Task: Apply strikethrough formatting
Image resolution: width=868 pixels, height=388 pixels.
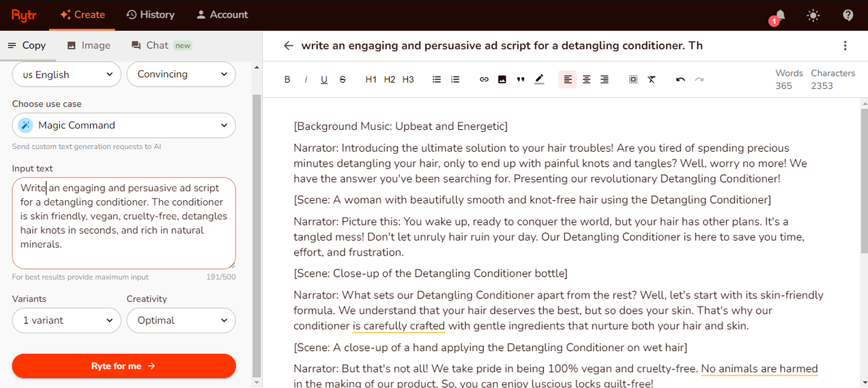Action: tap(343, 79)
